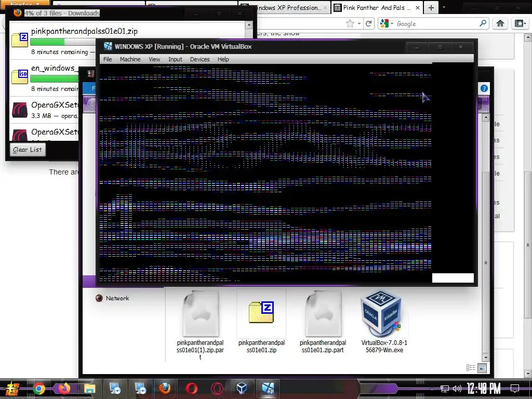
Task: Open the Google search engine selector dropdown
Action: pos(387,23)
